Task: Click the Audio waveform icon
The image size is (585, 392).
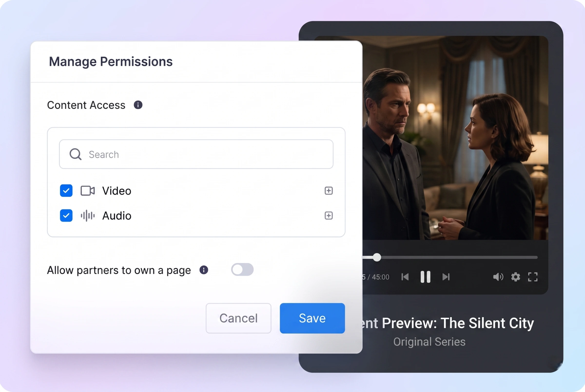Action: pyautogui.click(x=88, y=215)
